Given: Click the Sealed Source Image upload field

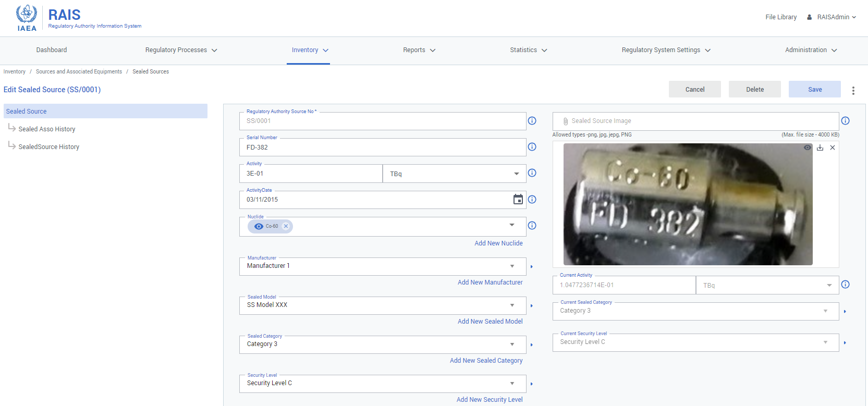Looking at the screenshot, I should click(x=695, y=121).
